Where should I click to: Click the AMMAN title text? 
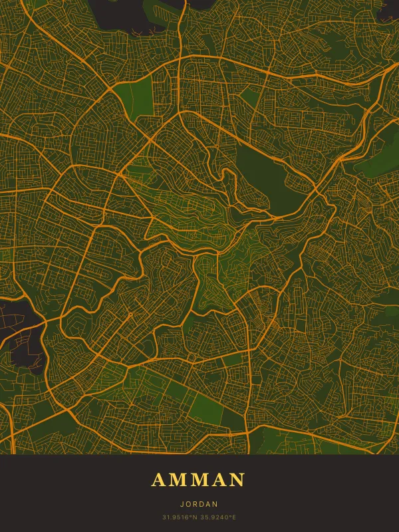[199, 479]
